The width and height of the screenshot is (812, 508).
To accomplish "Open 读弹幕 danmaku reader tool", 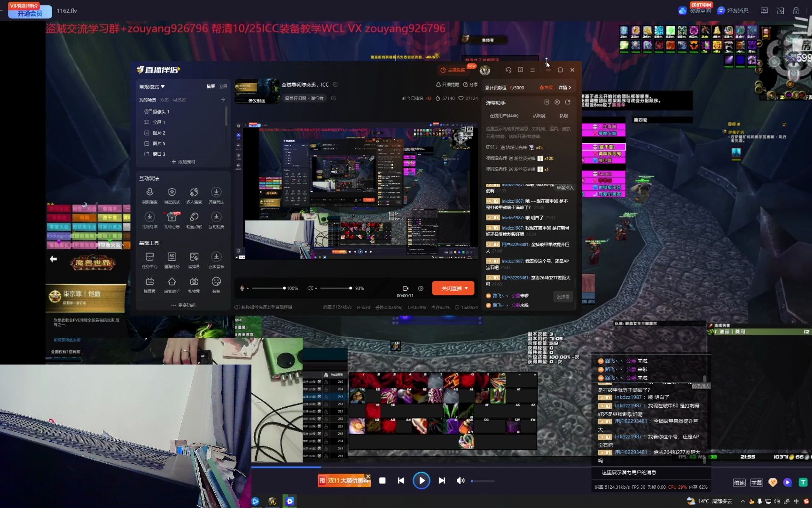I will point(194,260).
